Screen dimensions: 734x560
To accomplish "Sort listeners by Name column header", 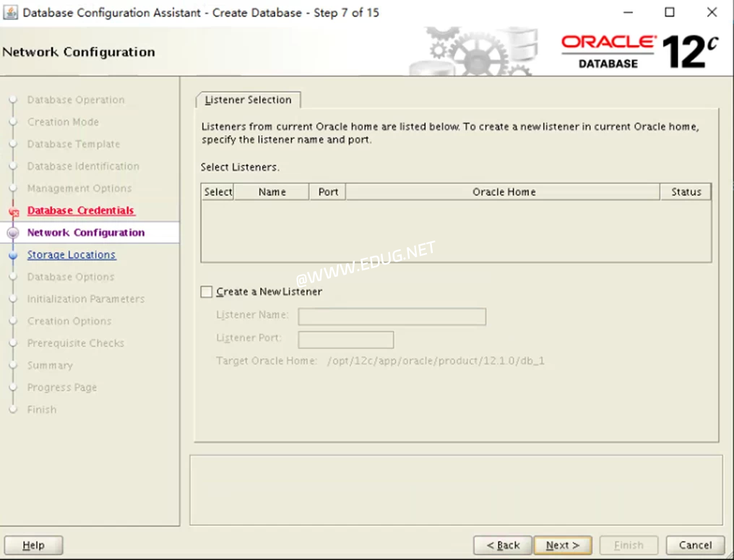I will 272,192.
